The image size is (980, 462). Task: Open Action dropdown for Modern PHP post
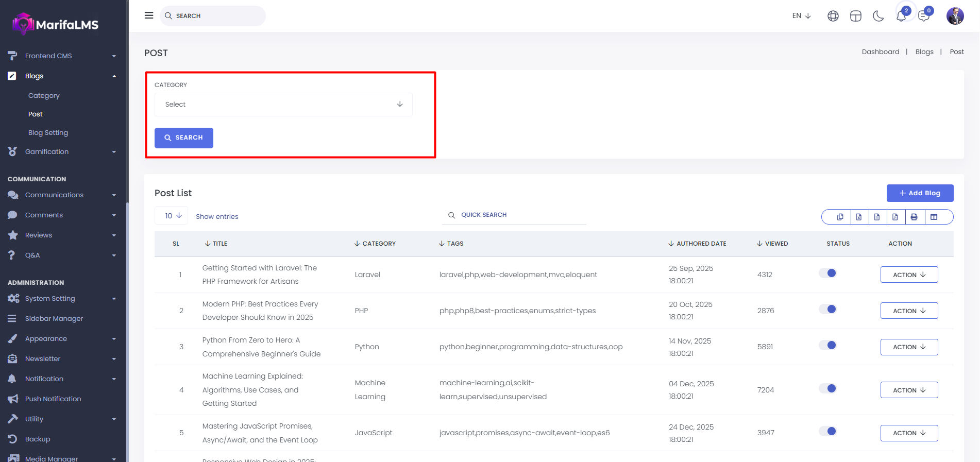[x=909, y=311]
